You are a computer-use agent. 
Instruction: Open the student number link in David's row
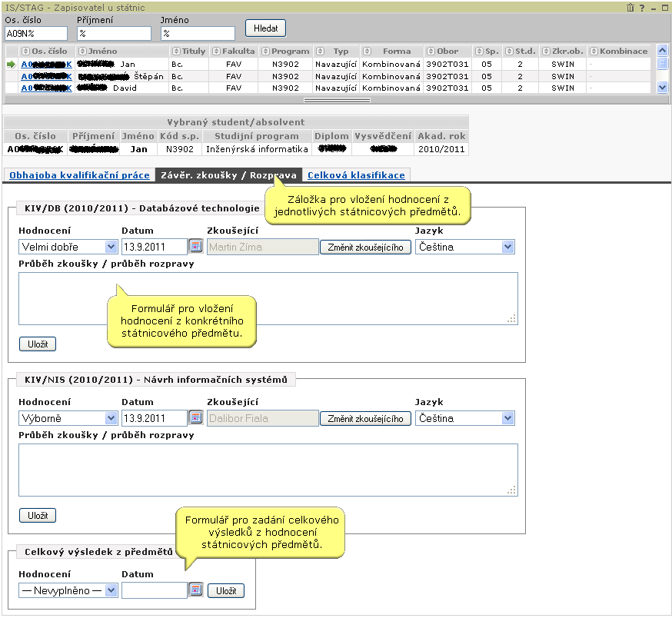tap(46, 88)
